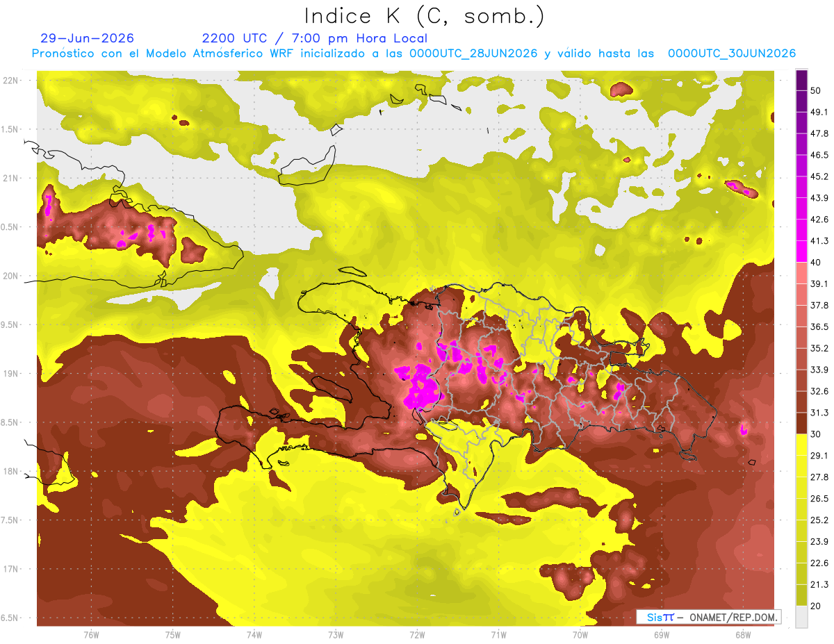Click color scale value "45.2"
The height and width of the screenshot is (644, 834).
pyautogui.click(x=819, y=176)
